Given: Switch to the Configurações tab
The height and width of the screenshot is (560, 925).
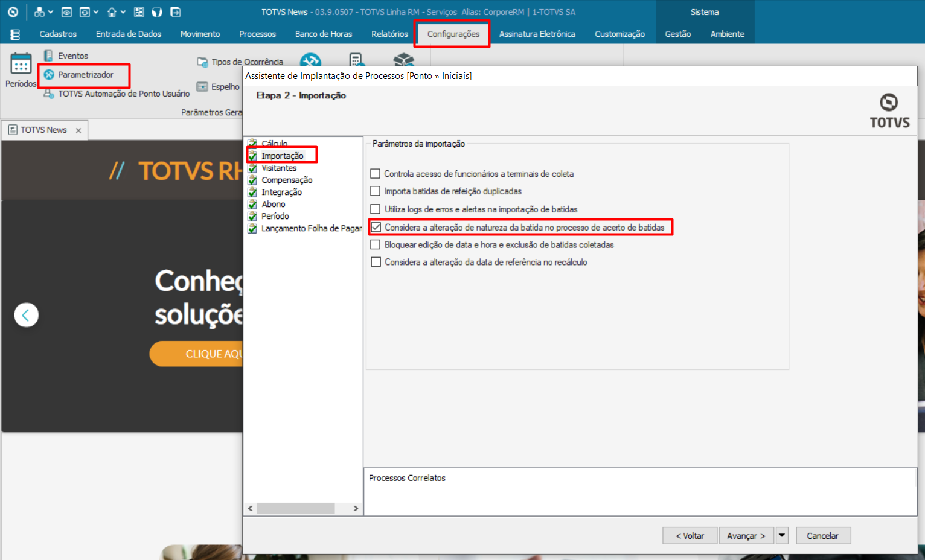Looking at the screenshot, I should click(x=453, y=34).
